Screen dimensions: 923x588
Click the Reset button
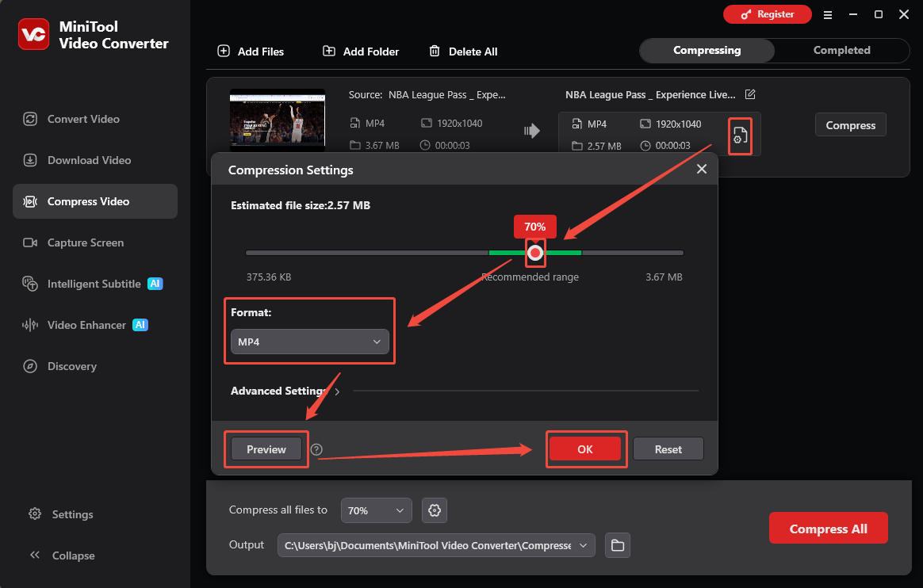[x=668, y=449]
